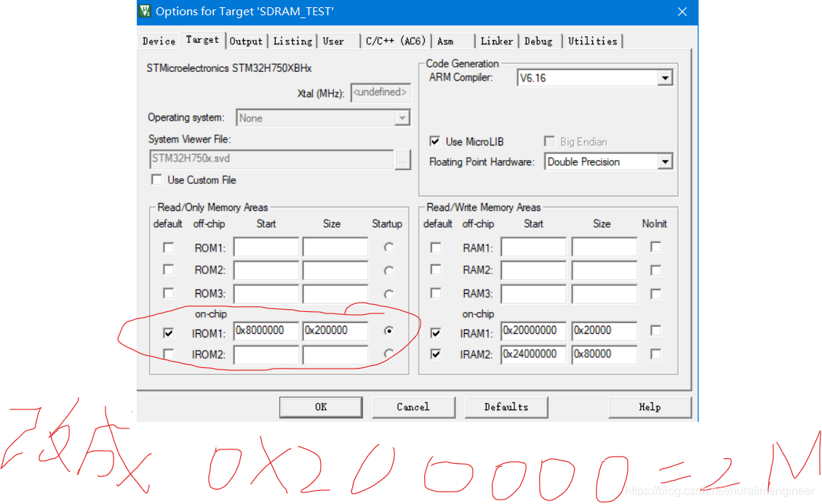Toggle the RAM2 NoInit checkbox

tap(655, 271)
